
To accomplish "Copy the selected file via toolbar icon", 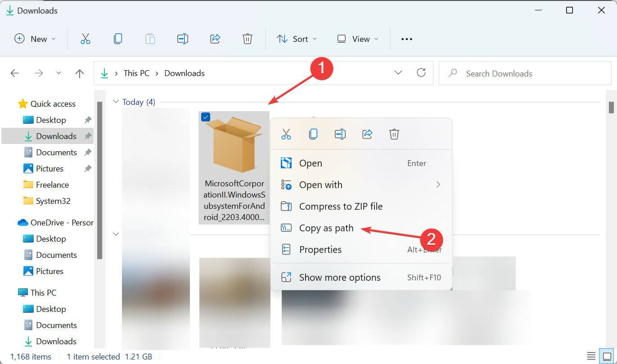I will [118, 39].
